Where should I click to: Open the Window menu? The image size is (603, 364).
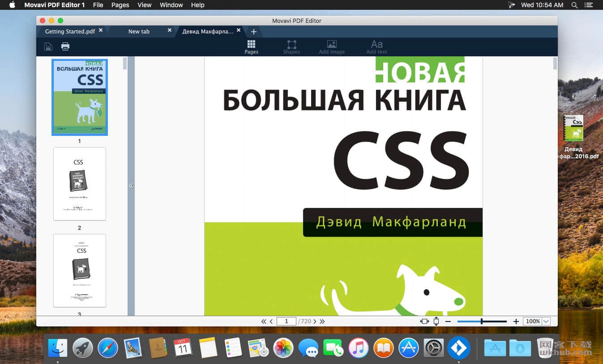[x=171, y=5]
